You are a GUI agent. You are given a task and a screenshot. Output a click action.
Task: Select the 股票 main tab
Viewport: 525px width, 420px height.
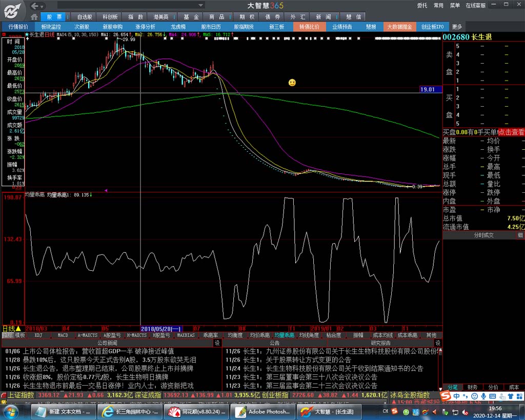53,17
